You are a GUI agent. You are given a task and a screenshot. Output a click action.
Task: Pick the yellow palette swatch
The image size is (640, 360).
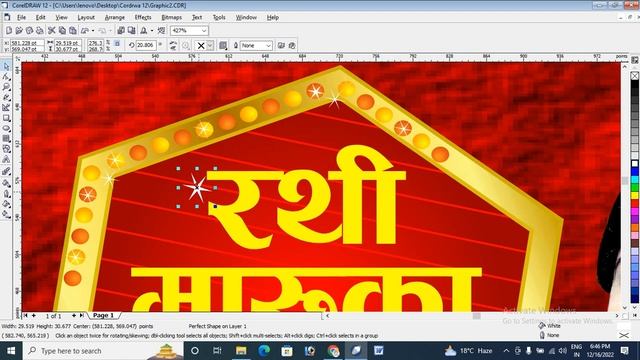tap(635, 196)
